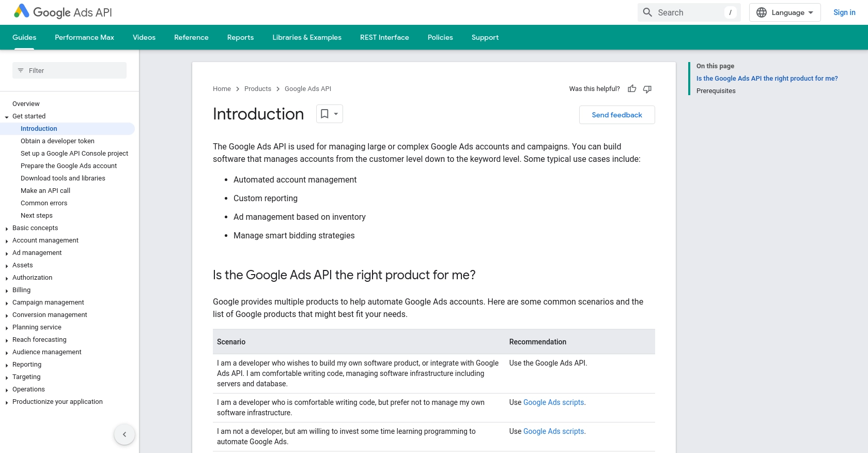Expand the Account management section

click(7, 240)
